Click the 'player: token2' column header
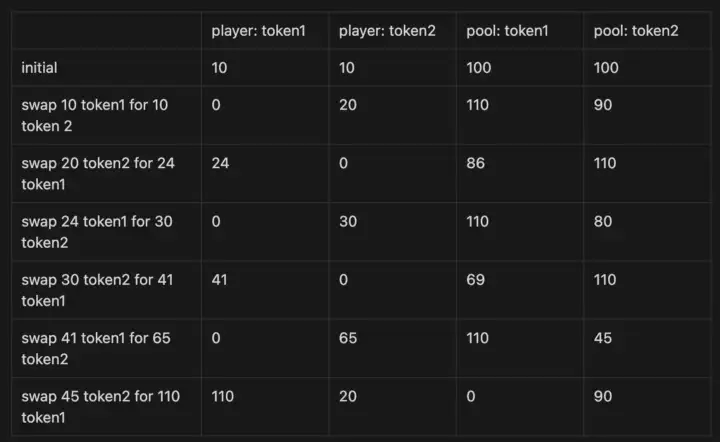This screenshot has height=442, width=720. (387, 31)
